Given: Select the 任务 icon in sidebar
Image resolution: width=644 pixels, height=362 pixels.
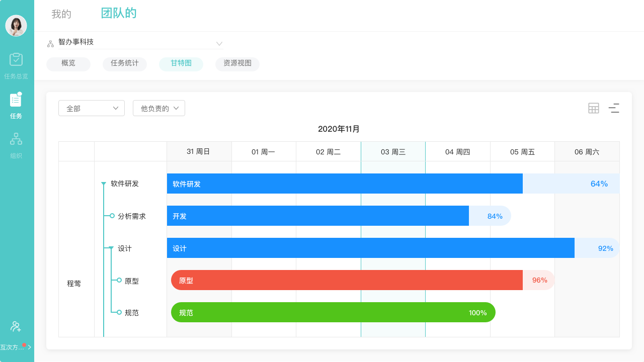Looking at the screenshot, I should [x=17, y=103].
